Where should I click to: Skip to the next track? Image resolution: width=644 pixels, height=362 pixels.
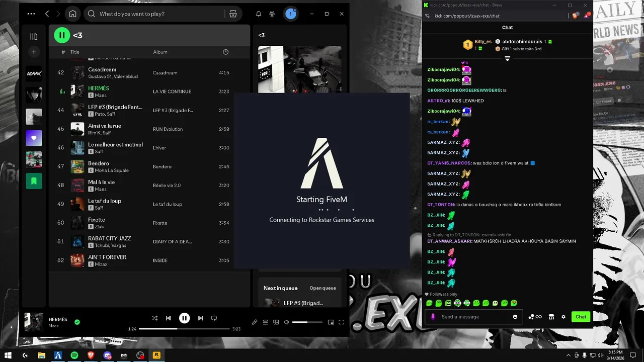coord(200,318)
